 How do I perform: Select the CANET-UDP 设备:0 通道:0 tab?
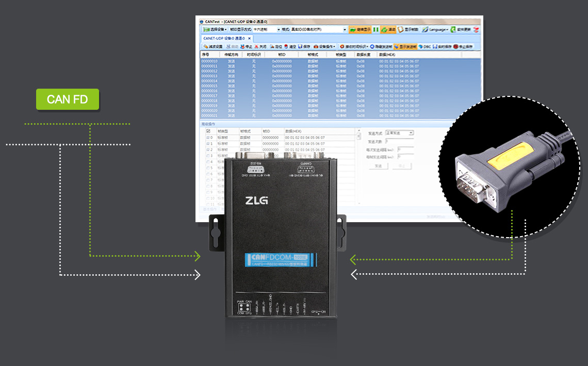click(x=224, y=38)
